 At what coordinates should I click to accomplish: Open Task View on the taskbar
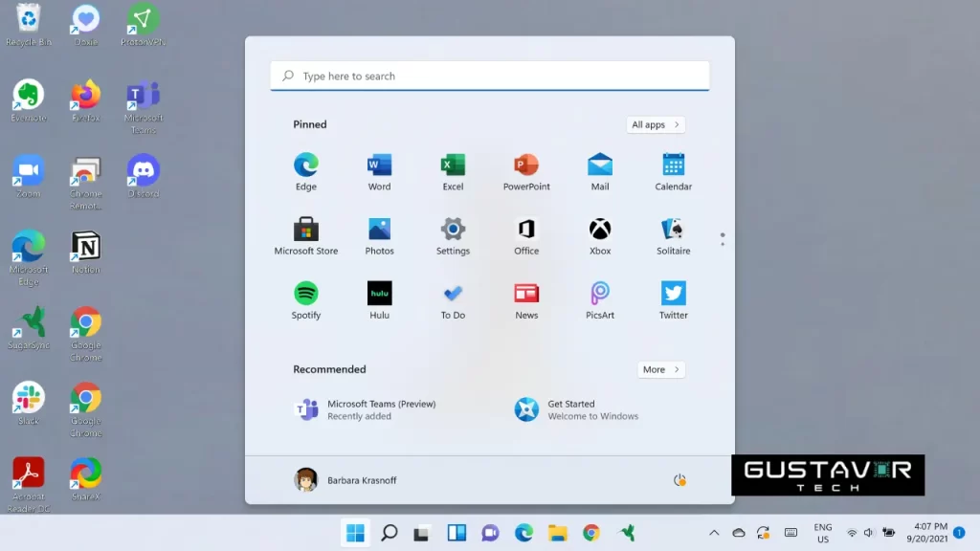(x=422, y=533)
